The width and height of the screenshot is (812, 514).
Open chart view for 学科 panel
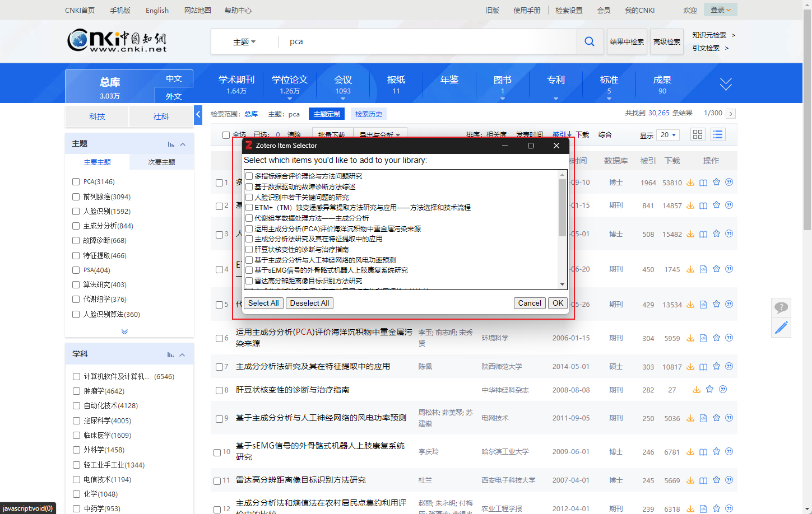[x=170, y=355]
